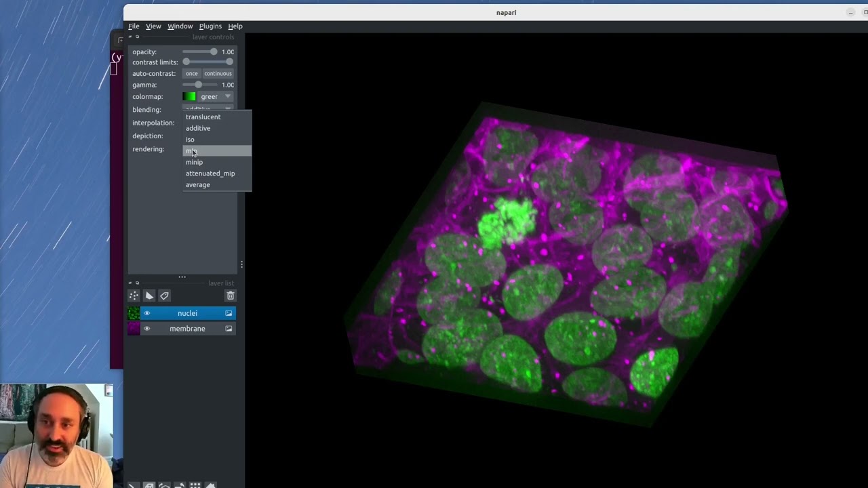Click the interpolation label
Screen dimensions: 868x488
click(x=153, y=123)
